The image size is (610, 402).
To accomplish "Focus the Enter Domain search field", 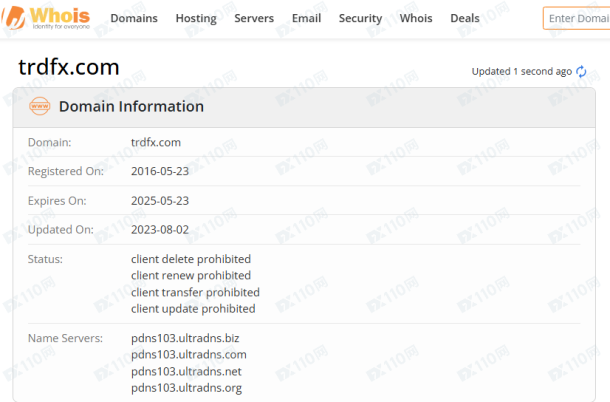I will 577,18.
